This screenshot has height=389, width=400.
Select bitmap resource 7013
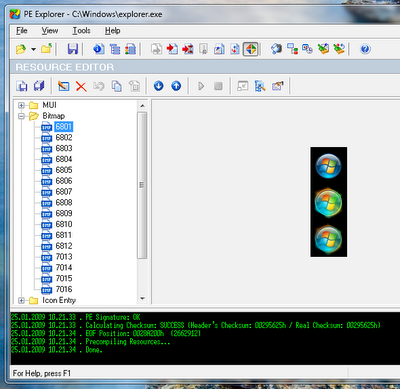click(x=64, y=257)
